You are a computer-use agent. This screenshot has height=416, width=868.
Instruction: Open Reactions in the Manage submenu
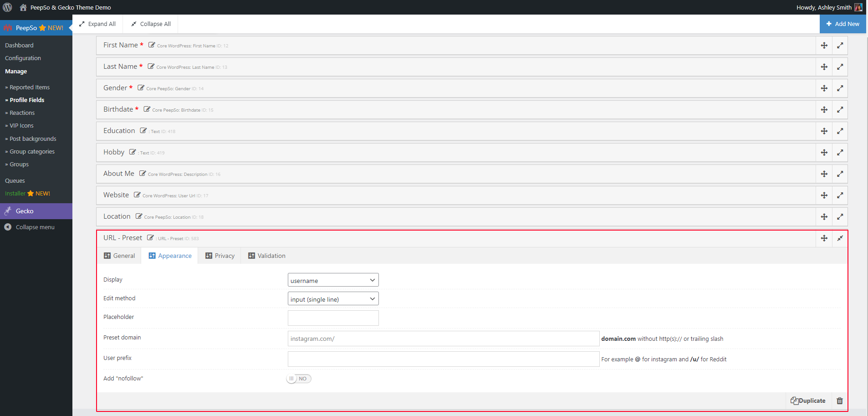[22, 113]
